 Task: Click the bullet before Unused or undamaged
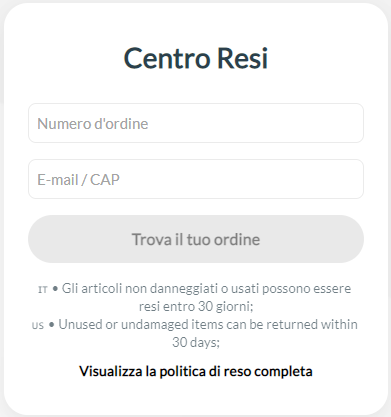51,325
